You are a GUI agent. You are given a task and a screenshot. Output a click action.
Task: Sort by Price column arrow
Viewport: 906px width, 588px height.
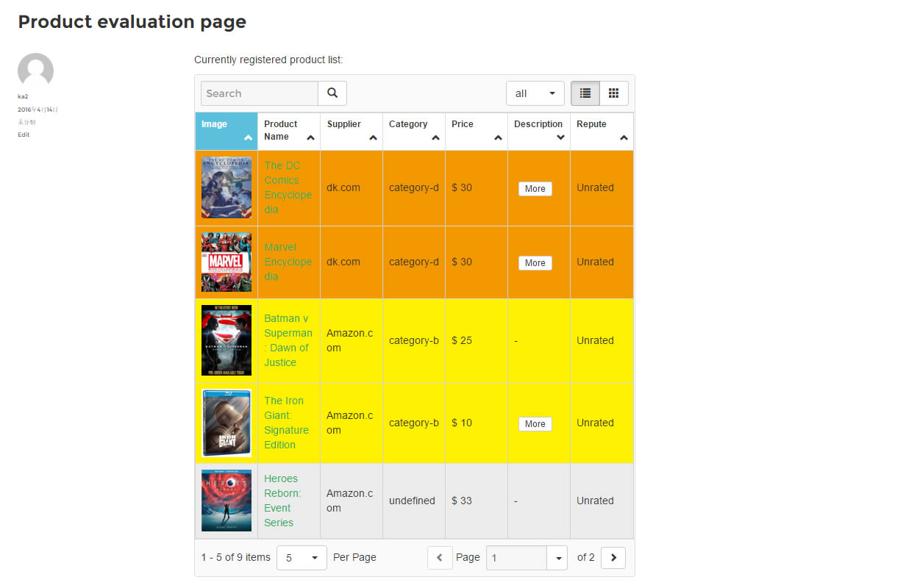coord(498,138)
